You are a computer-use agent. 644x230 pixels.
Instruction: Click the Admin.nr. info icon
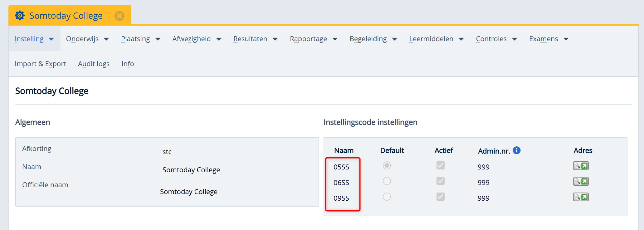click(x=517, y=150)
